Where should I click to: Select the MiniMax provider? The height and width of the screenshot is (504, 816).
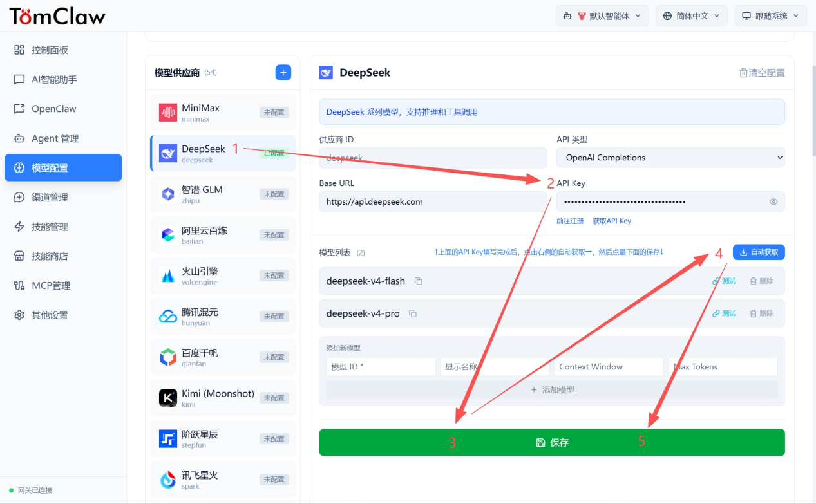[x=223, y=113]
